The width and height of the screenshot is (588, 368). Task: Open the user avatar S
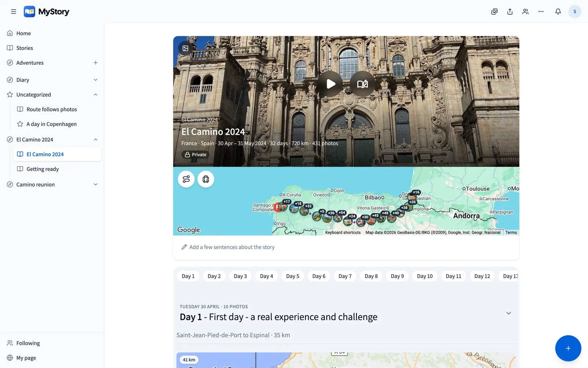pos(575,12)
